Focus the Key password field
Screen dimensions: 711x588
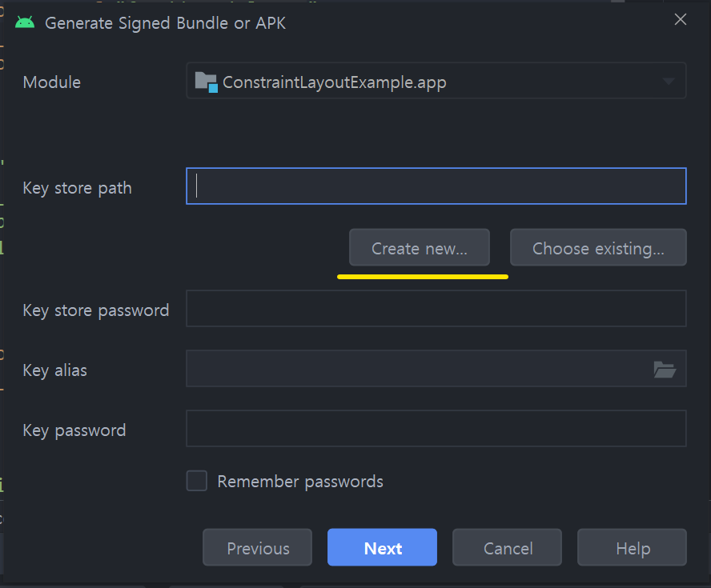[x=436, y=429]
